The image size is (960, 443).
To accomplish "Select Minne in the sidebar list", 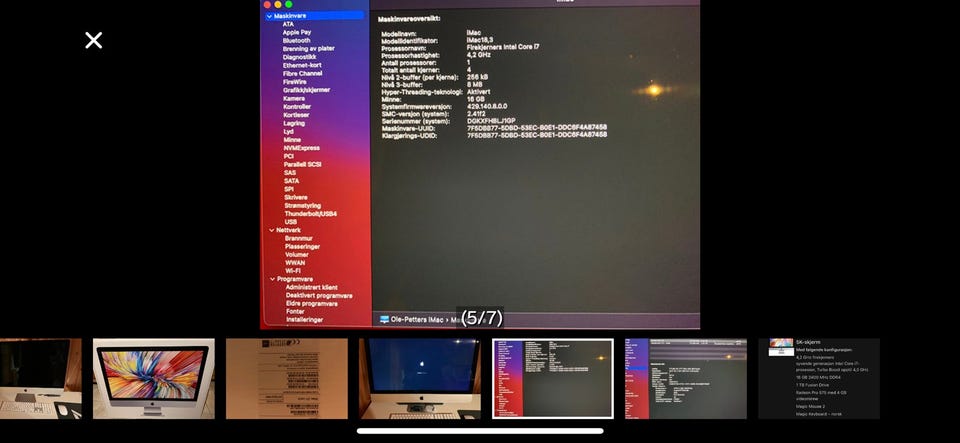I will tap(292, 140).
